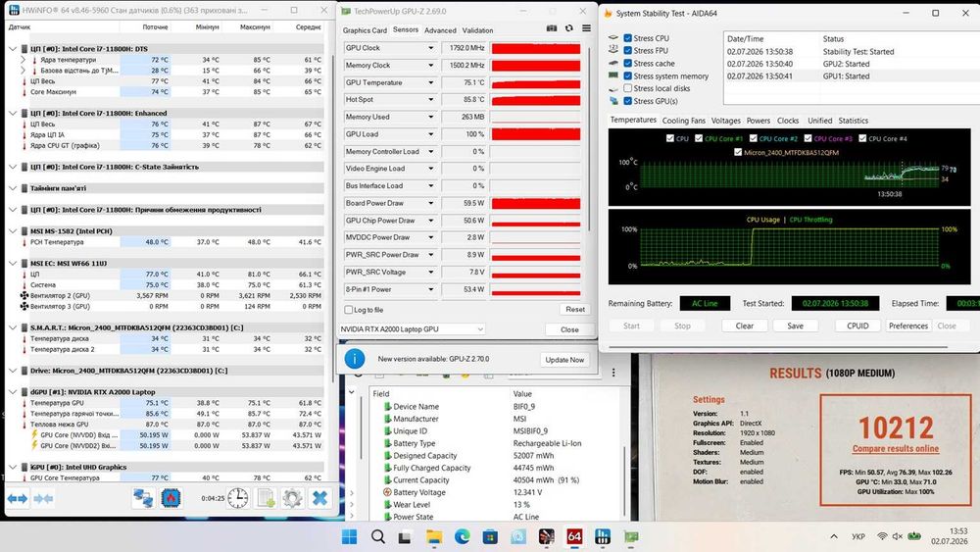Click GPU-Z refresh icon
The image size is (980, 552).
(x=568, y=28)
